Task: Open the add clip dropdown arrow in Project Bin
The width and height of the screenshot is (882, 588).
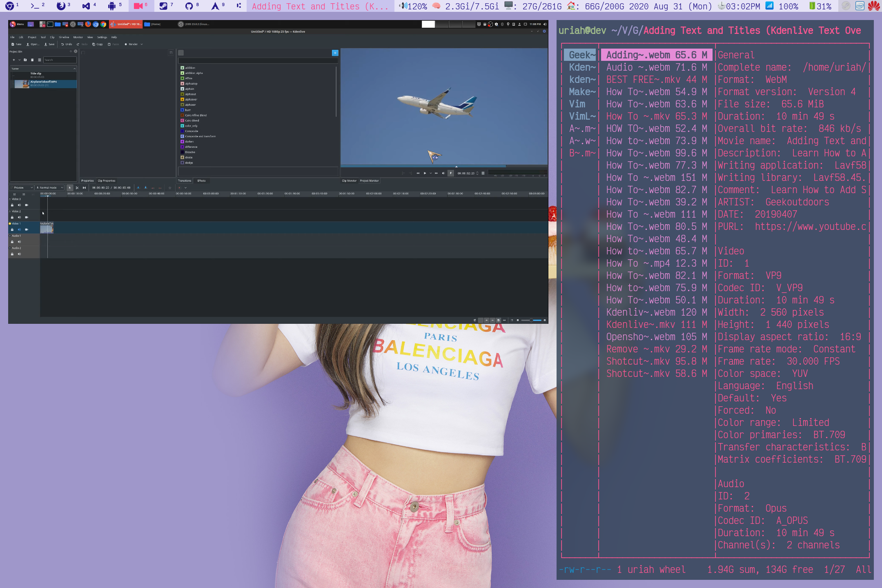Action: coord(19,60)
